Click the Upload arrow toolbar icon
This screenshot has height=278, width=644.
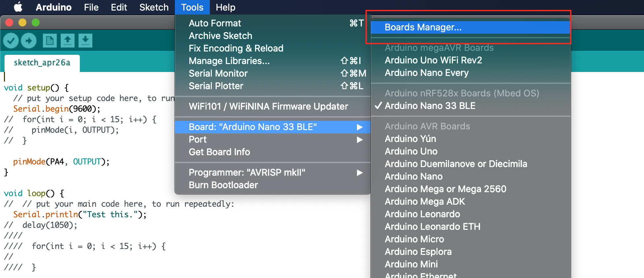pyautogui.click(x=29, y=41)
